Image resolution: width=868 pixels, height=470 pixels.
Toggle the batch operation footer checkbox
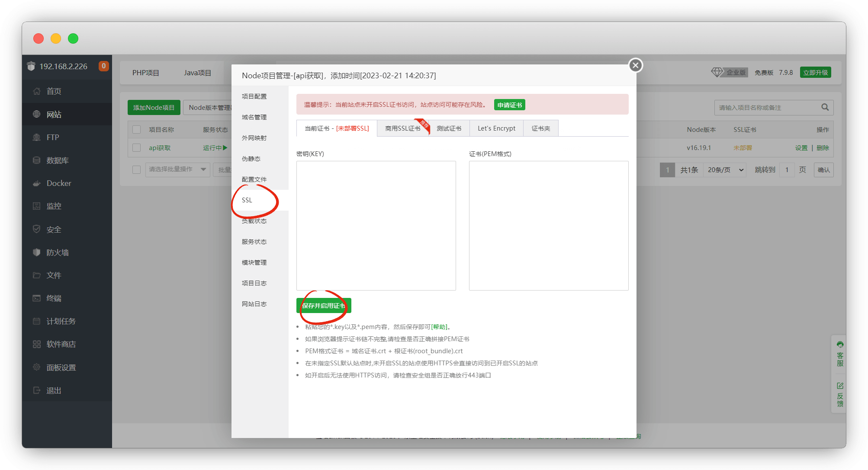tap(137, 169)
